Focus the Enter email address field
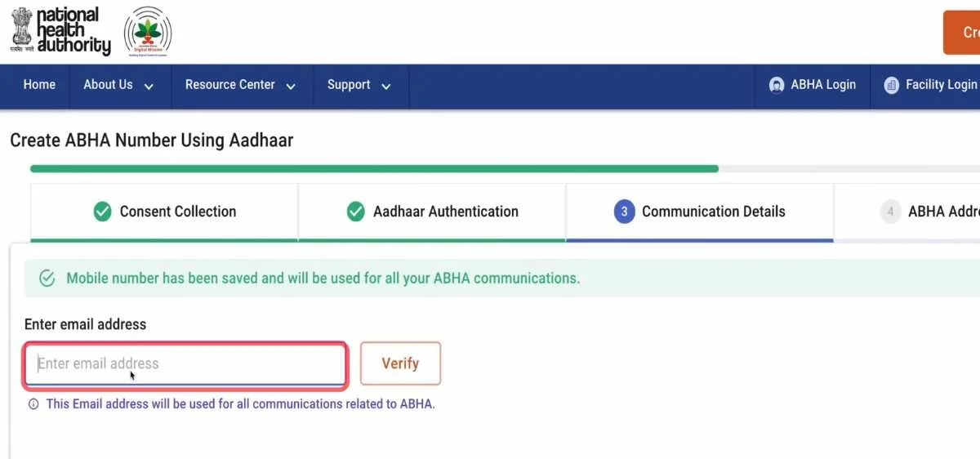The height and width of the screenshot is (459, 980). tap(186, 364)
